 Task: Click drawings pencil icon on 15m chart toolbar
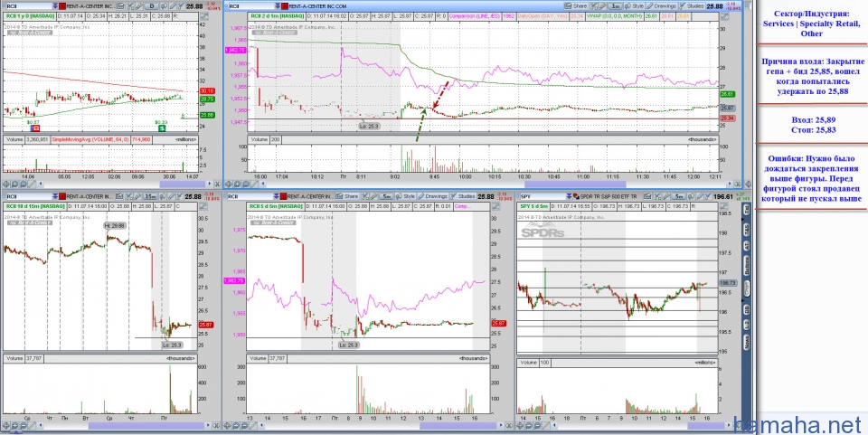[x=172, y=196]
